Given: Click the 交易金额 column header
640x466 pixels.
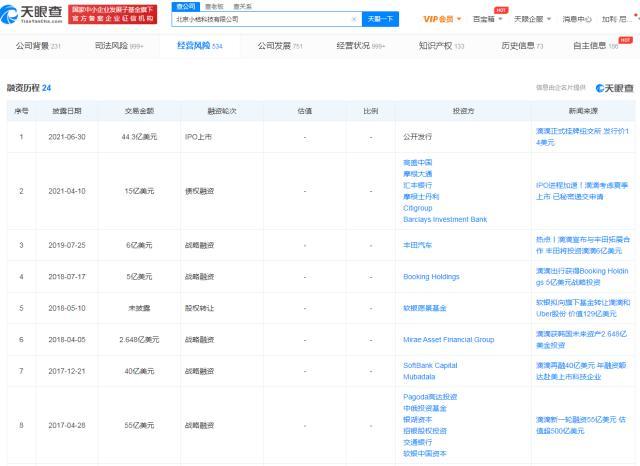Looking at the screenshot, I should [139, 111].
